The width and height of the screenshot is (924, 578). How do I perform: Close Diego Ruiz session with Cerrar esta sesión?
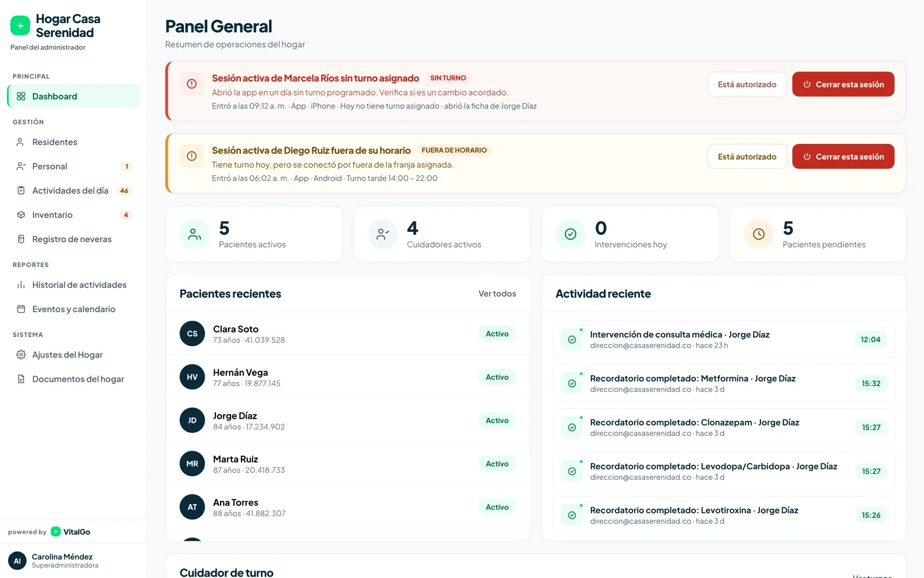843,156
